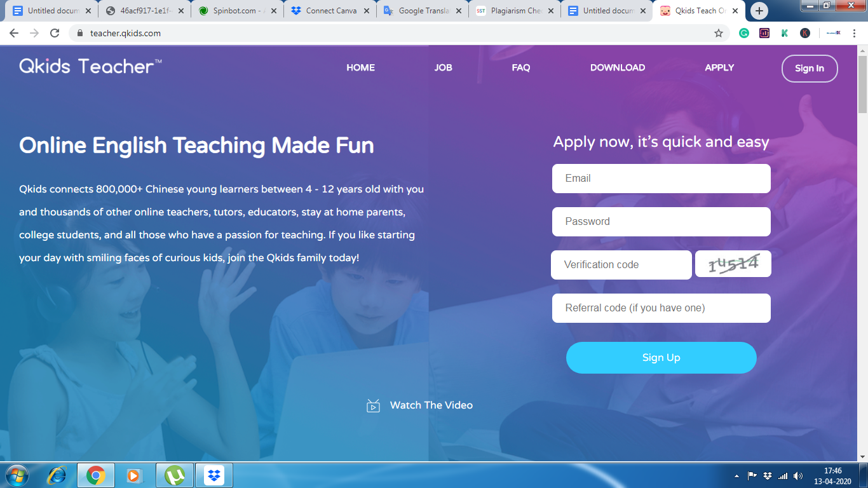This screenshot has width=868, height=488.
Task: Click the Action Center flag icon
Action: pos(752,476)
